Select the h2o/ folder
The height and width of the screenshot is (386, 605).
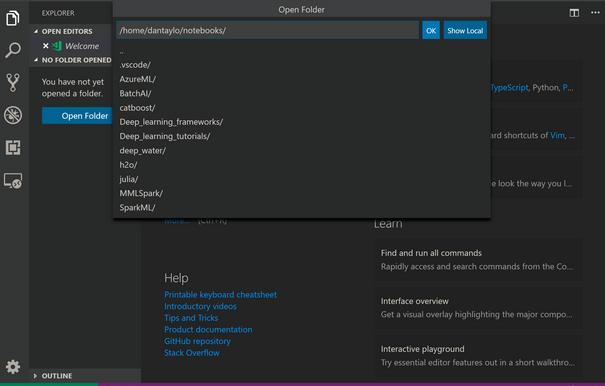pyautogui.click(x=302, y=165)
